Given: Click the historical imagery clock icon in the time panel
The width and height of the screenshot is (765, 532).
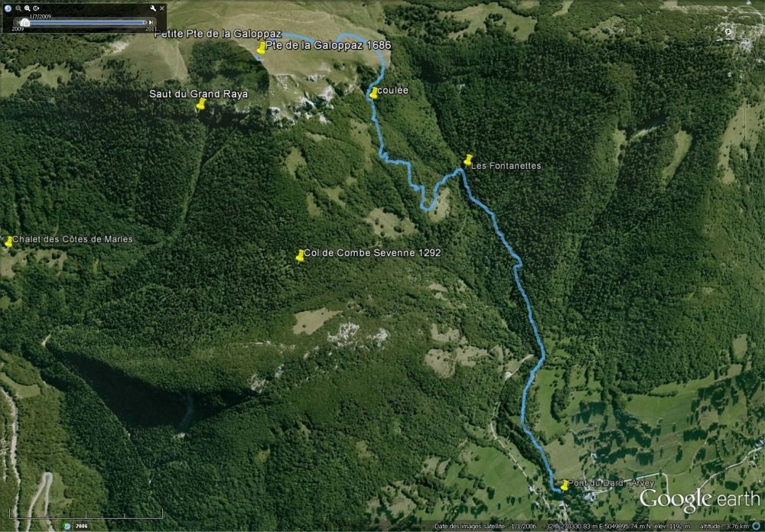Looking at the screenshot, I should coord(8,8).
